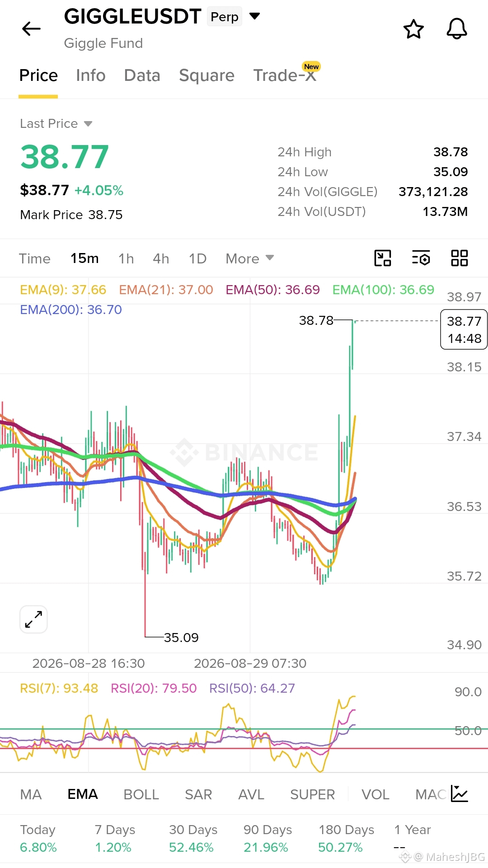Image resolution: width=488 pixels, height=868 pixels.
Task: Open price alerts via the bell icon
Action: click(x=457, y=29)
